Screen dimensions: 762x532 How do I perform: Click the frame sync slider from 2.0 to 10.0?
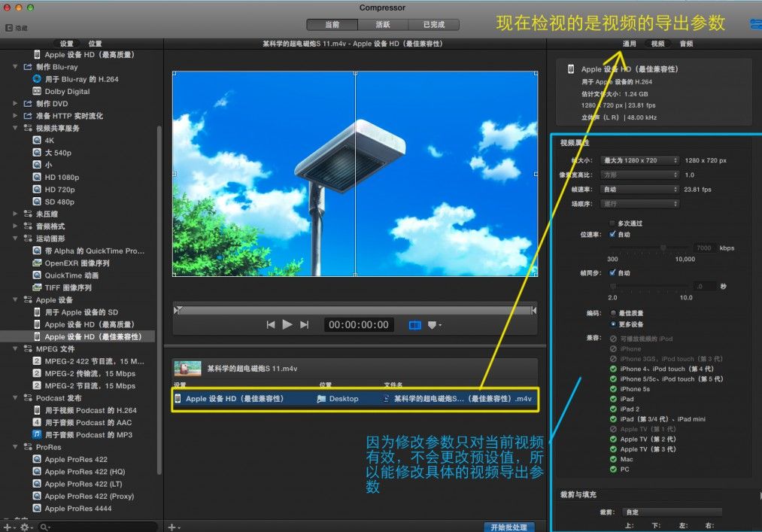[648, 287]
